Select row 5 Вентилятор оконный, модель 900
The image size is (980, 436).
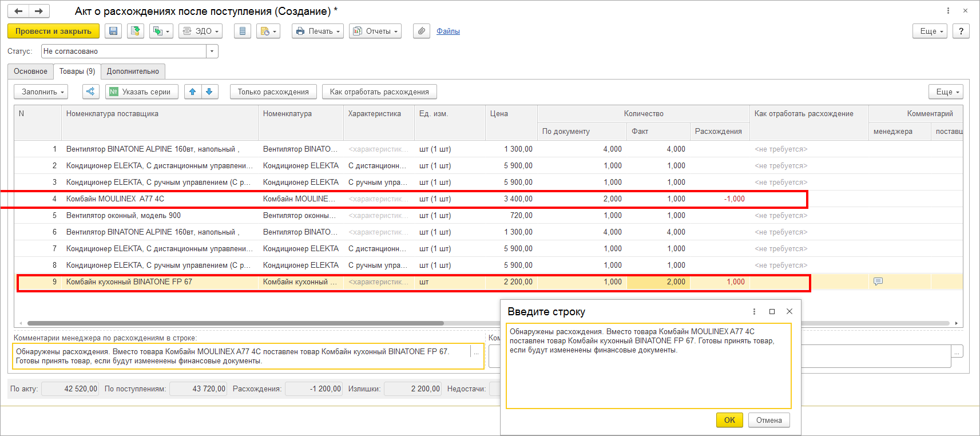[160, 216]
